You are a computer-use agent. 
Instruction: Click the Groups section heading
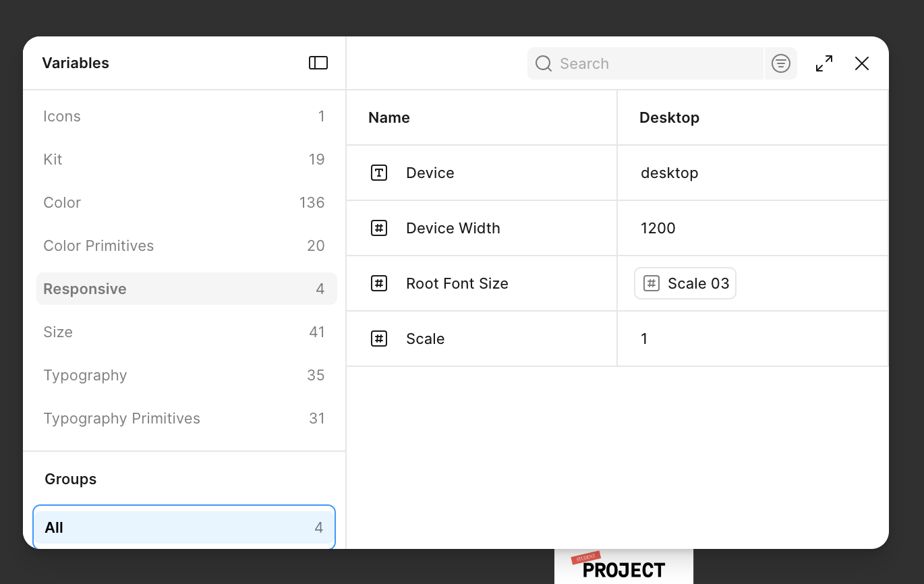point(71,479)
